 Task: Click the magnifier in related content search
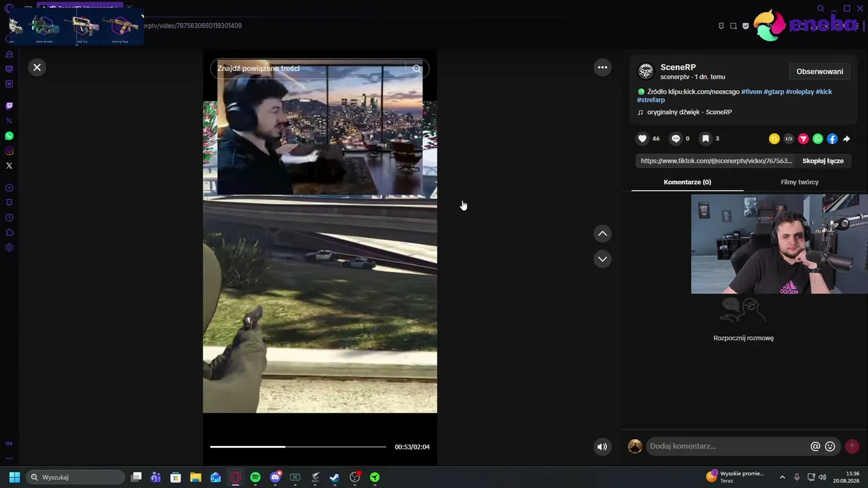[x=417, y=68]
